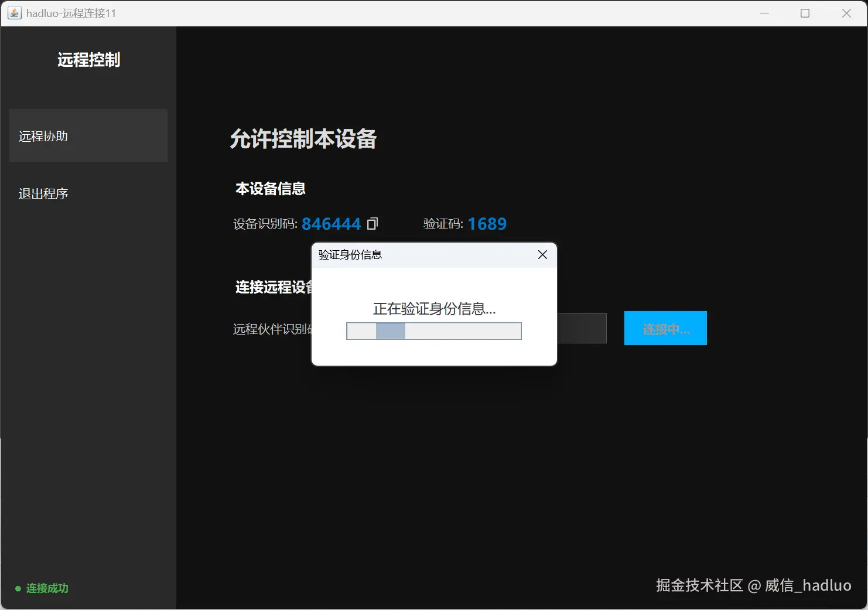Click the verification progress bar

pyautogui.click(x=434, y=331)
